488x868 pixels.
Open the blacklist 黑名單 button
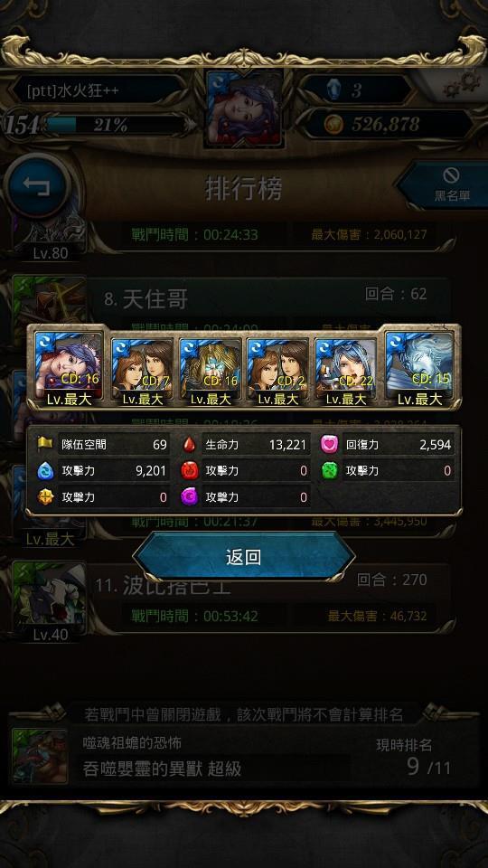[446, 185]
